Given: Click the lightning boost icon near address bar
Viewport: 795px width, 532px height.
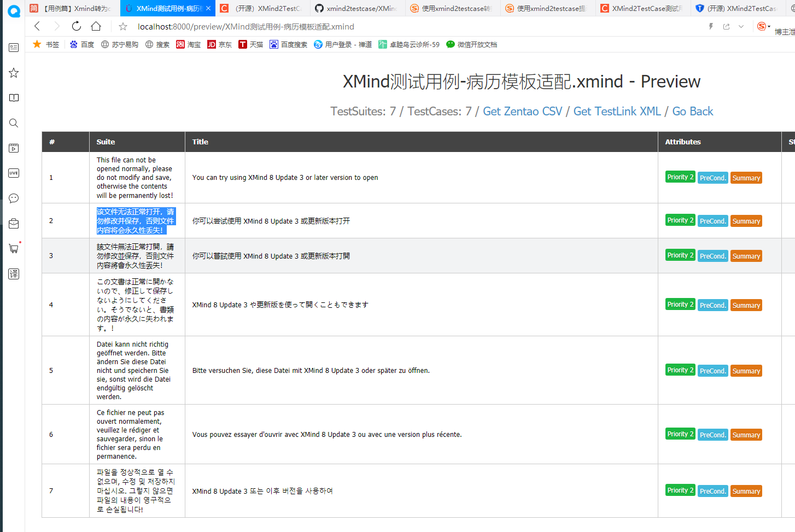Looking at the screenshot, I should point(710,26).
